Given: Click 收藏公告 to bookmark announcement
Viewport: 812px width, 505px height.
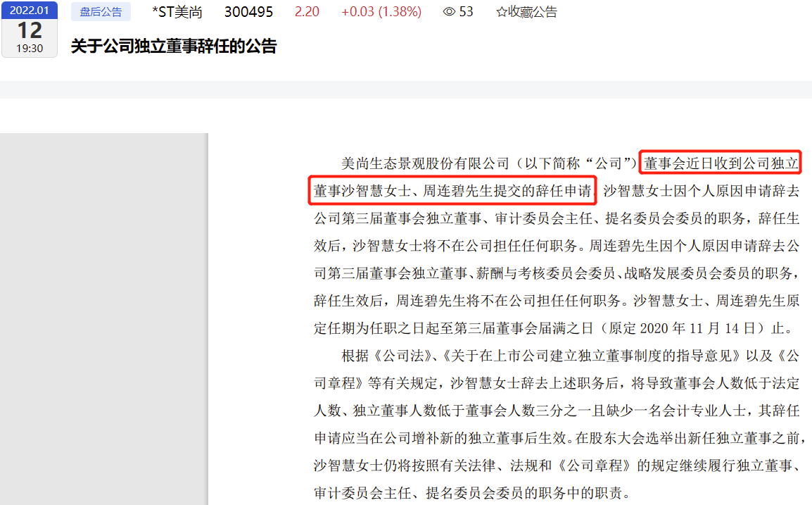Looking at the screenshot, I should (533, 11).
